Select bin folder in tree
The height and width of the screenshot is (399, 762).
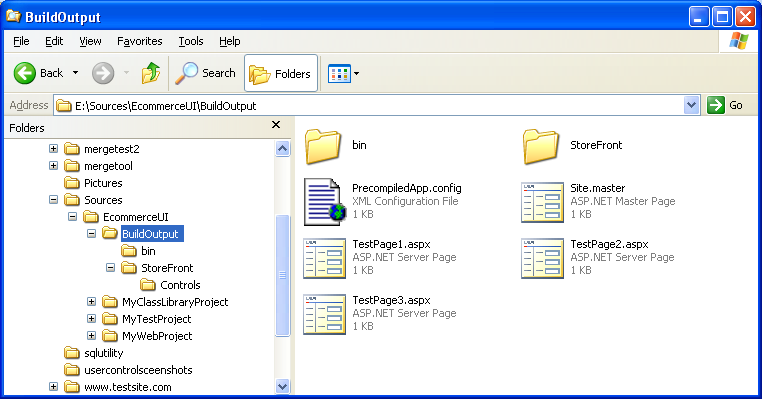[x=139, y=251]
